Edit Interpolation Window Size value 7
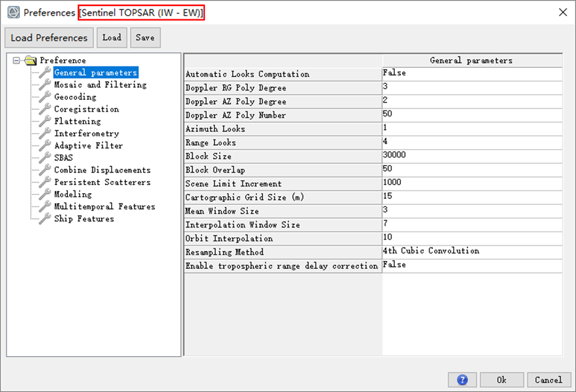Screen dimensions: 576x392 tap(472, 224)
